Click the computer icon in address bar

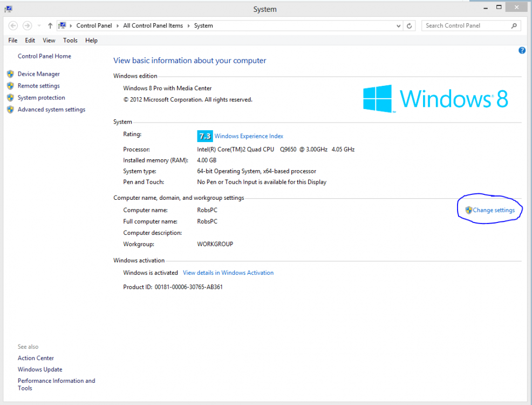62,25
